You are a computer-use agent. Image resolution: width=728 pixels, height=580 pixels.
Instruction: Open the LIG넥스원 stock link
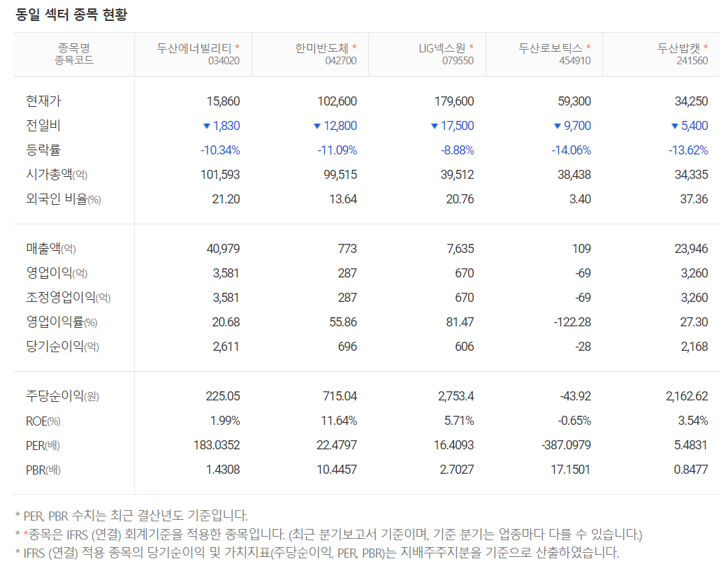442,48
